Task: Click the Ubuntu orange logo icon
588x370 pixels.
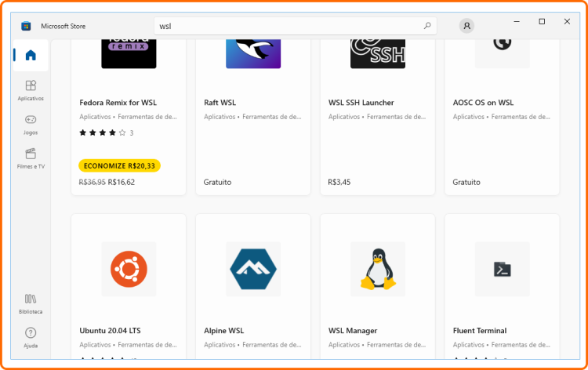Action: (129, 269)
